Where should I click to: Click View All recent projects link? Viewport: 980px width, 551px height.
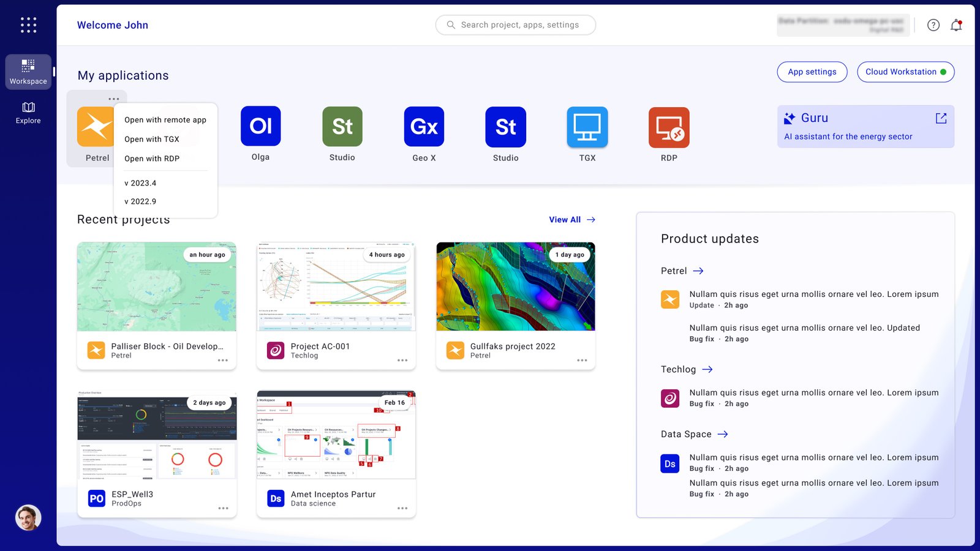(x=571, y=220)
